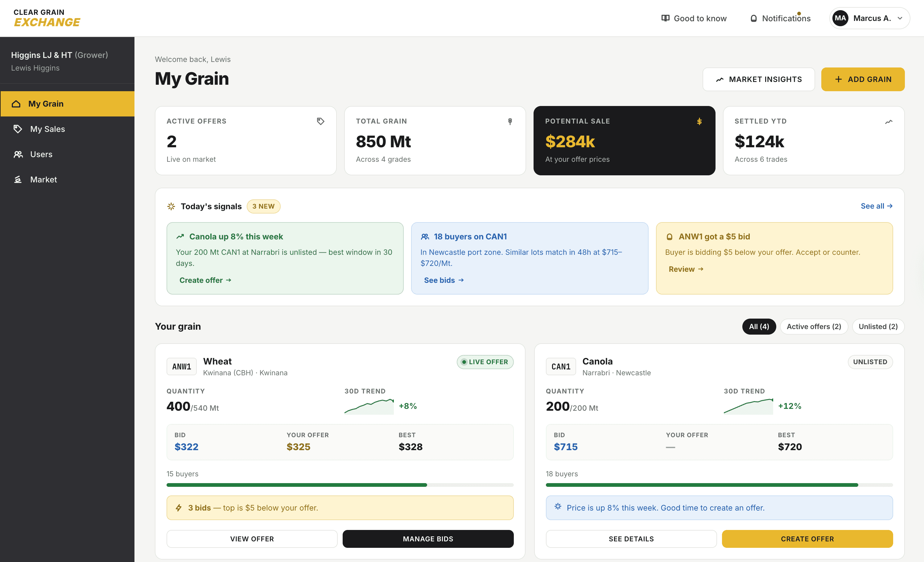Click the tag icon on Active Offers card
The width and height of the screenshot is (924, 562).
click(x=321, y=121)
